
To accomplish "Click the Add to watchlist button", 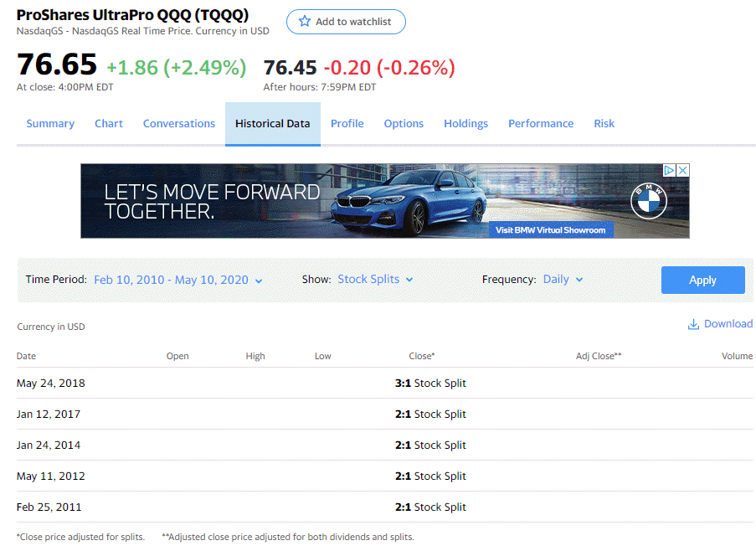I will [346, 22].
